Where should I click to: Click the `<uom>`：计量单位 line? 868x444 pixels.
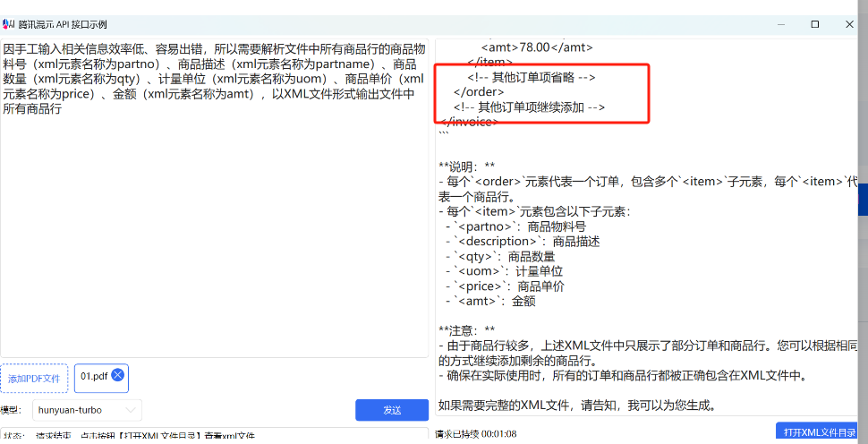click(x=503, y=271)
